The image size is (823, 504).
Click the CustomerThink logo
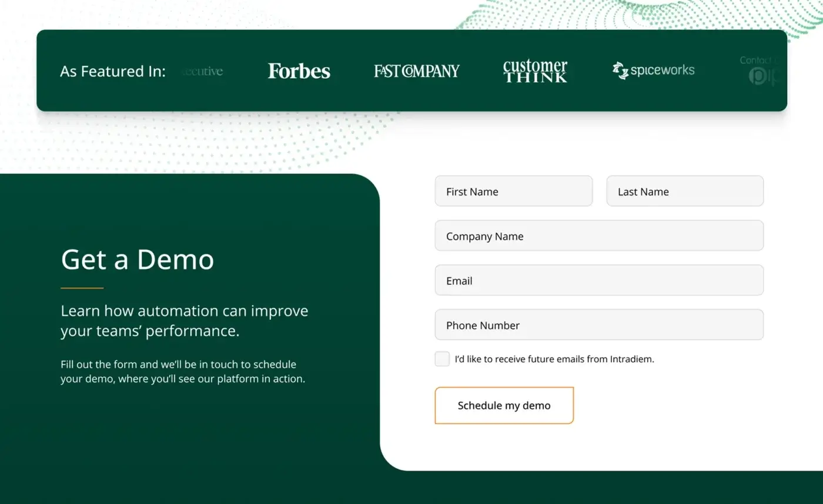coord(535,71)
